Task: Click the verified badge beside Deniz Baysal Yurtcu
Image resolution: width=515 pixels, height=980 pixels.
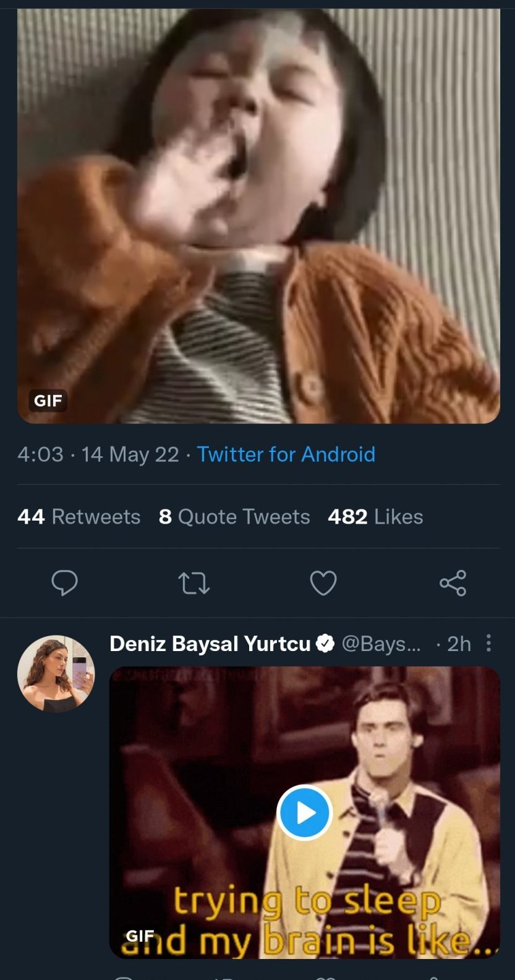Action: click(x=325, y=644)
